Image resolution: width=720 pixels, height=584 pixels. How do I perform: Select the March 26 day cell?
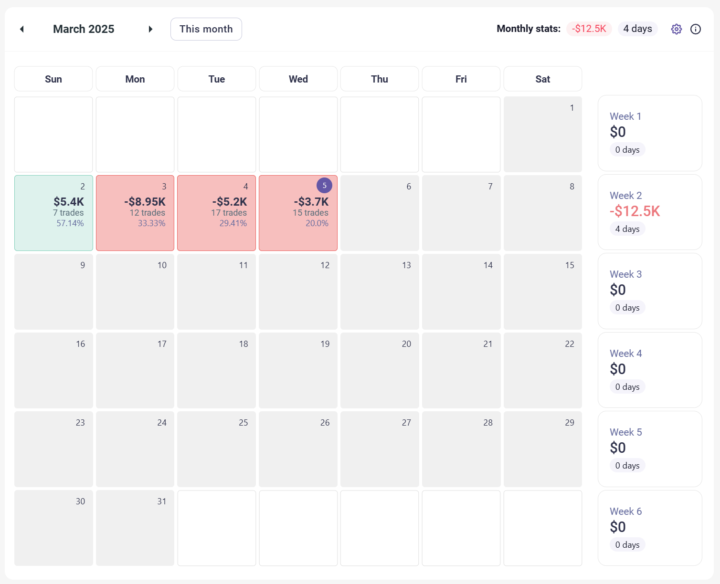click(298, 449)
